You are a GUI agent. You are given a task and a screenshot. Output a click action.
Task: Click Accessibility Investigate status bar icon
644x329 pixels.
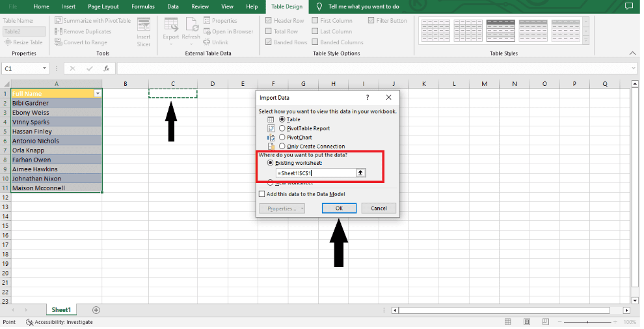(29, 322)
